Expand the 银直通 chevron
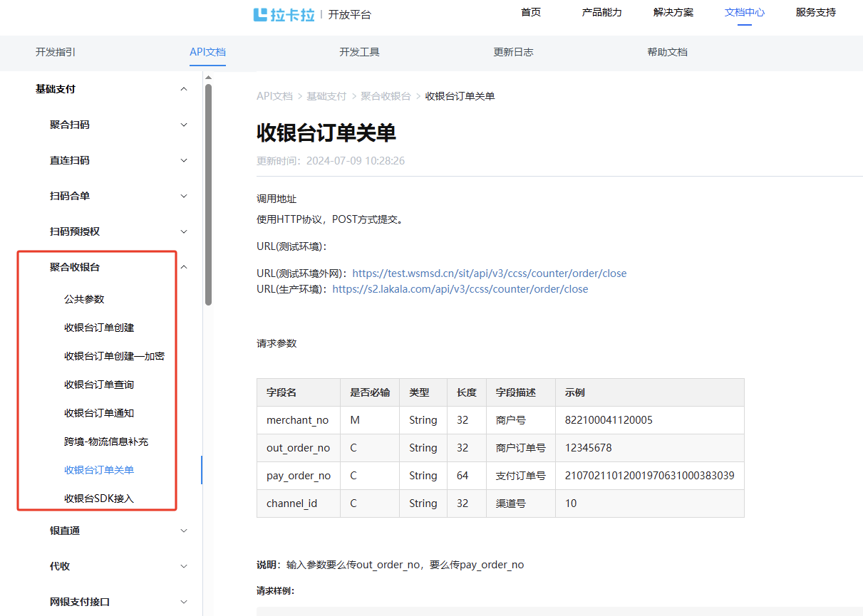 pyautogui.click(x=184, y=531)
